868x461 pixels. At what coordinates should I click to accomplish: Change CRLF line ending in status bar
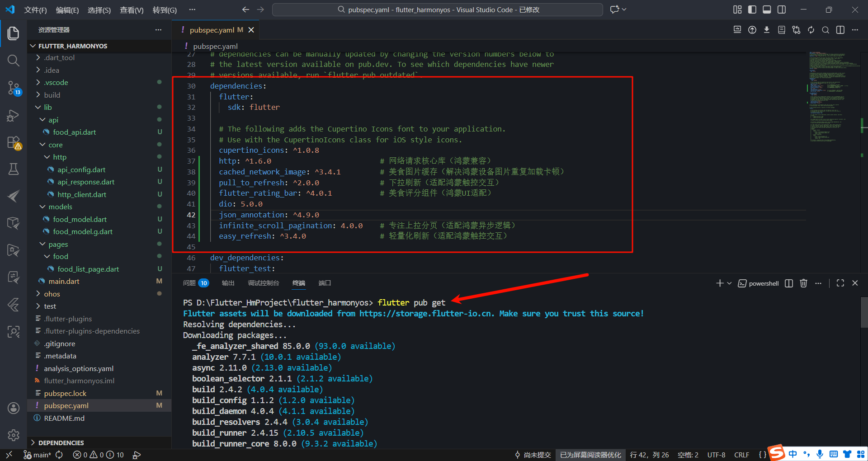741,455
